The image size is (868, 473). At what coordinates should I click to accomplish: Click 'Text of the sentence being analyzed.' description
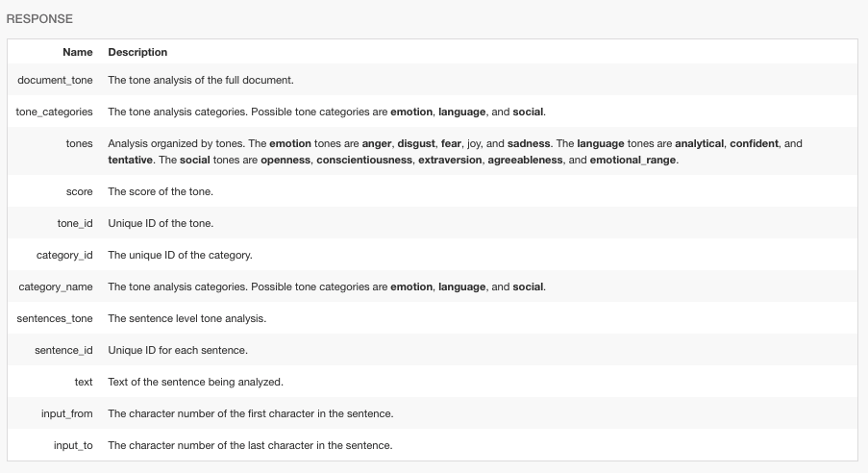click(x=195, y=383)
